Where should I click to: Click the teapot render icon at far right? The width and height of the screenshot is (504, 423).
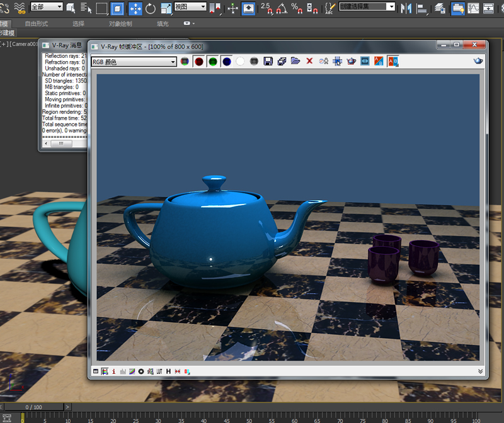point(478,61)
